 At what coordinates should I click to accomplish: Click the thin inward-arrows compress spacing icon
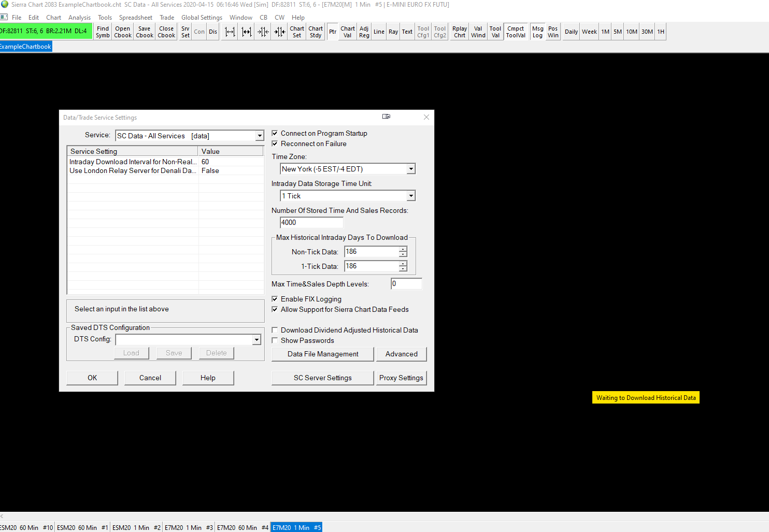tap(263, 32)
